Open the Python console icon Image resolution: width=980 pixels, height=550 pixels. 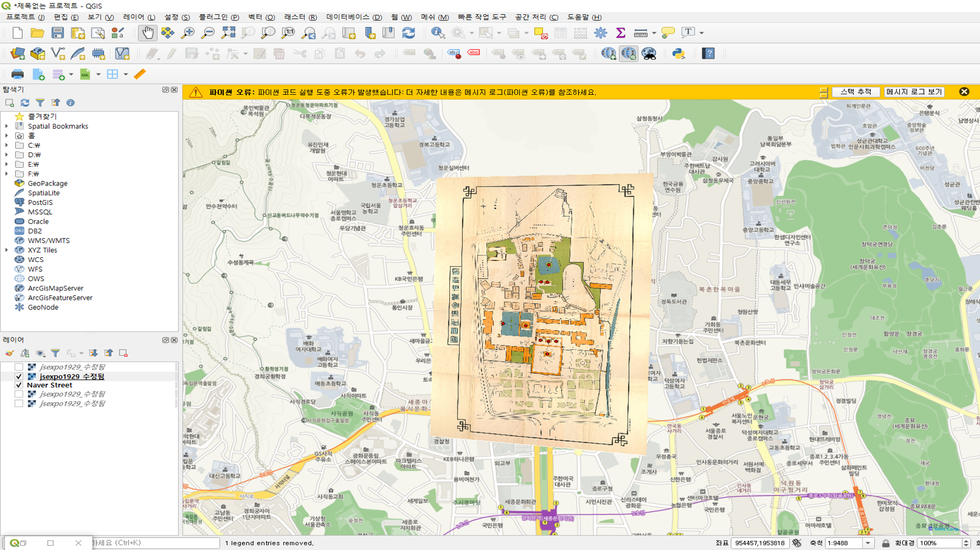(679, 54)
